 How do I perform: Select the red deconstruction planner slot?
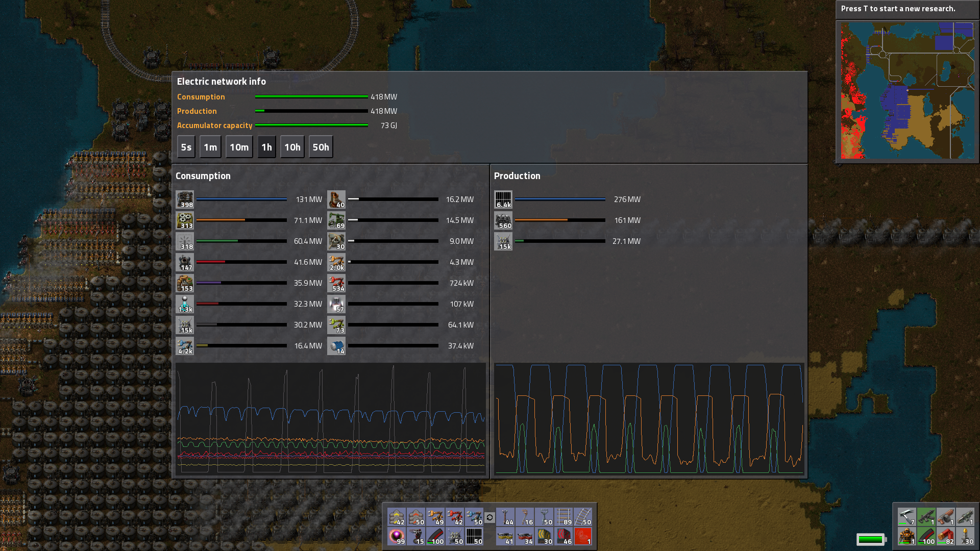tap(583, 536)
